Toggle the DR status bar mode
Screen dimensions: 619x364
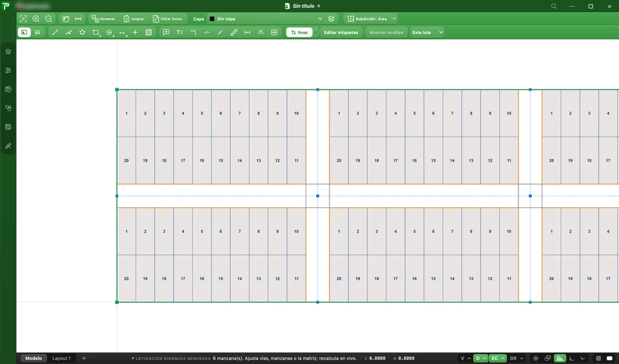pos(513,358)
